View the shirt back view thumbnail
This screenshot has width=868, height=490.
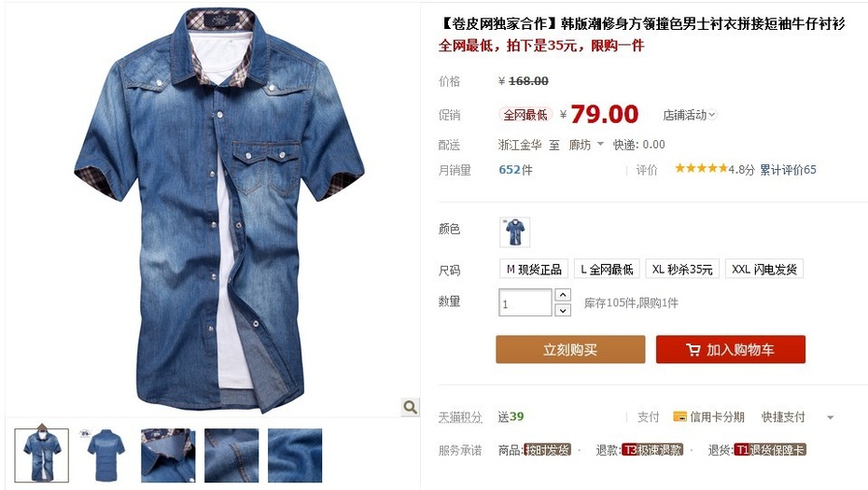point(105,455)
